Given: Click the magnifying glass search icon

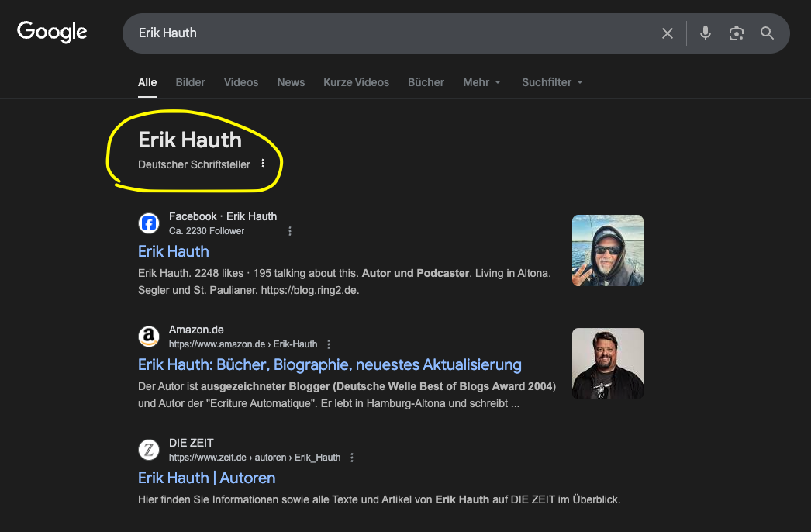Looking at the screenshot, I should 767,33.
